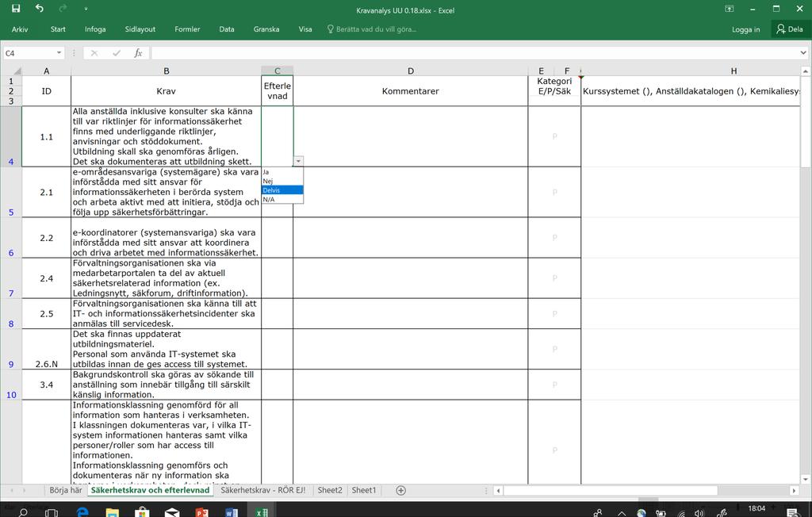
Task: Choose 'Nej' from the validation list
Action: click(x=282, y=182)
